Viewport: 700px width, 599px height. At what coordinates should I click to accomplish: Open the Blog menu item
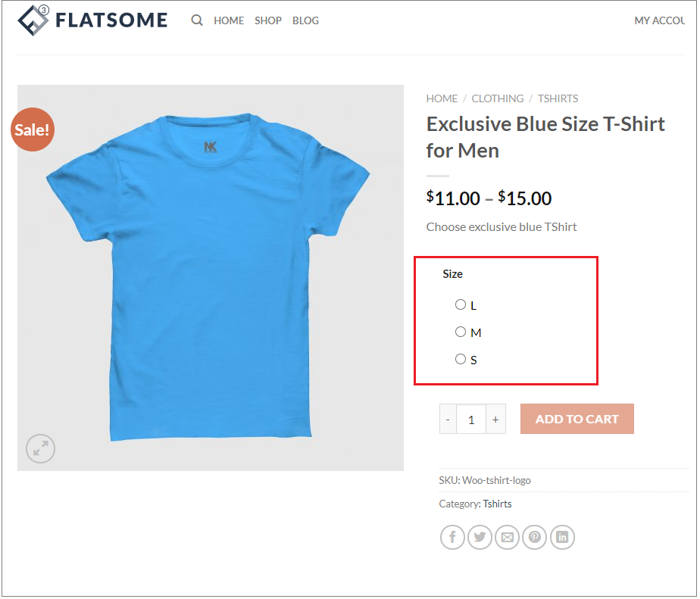point(306,20)
